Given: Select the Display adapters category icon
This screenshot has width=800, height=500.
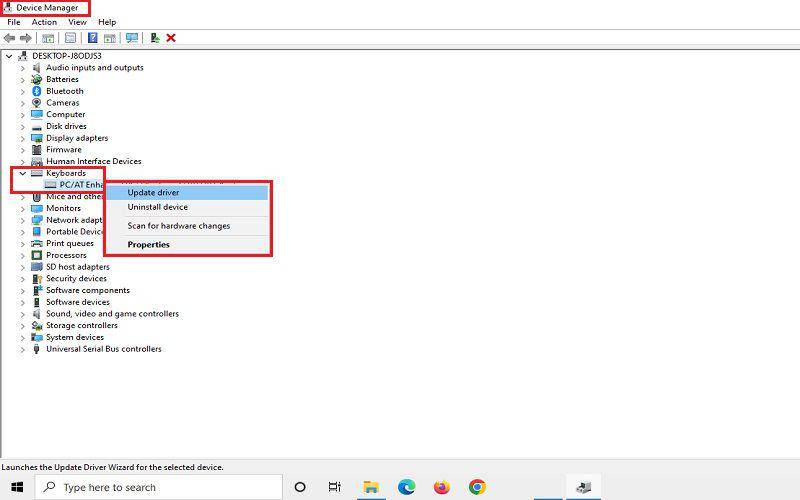Looking at the screenshot, I should [37, 138].
